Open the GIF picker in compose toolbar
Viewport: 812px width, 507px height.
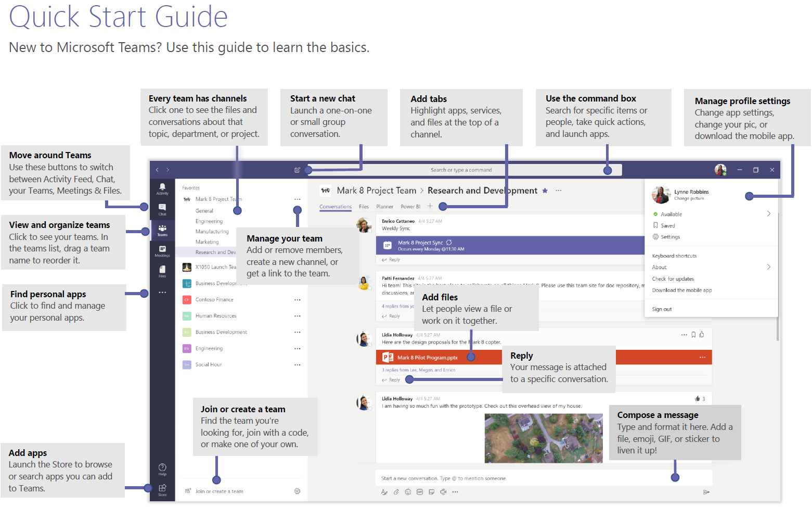pos(420,492)
